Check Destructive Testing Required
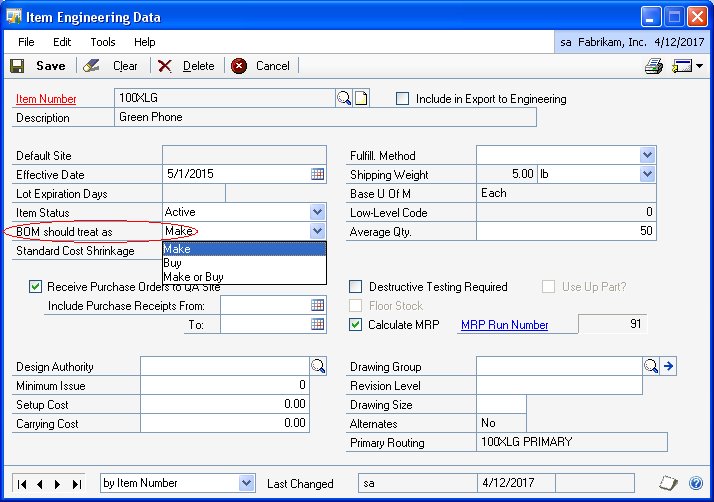Viewport: 714px width, 502px height. pyautogui.click(x=355, y=287)
